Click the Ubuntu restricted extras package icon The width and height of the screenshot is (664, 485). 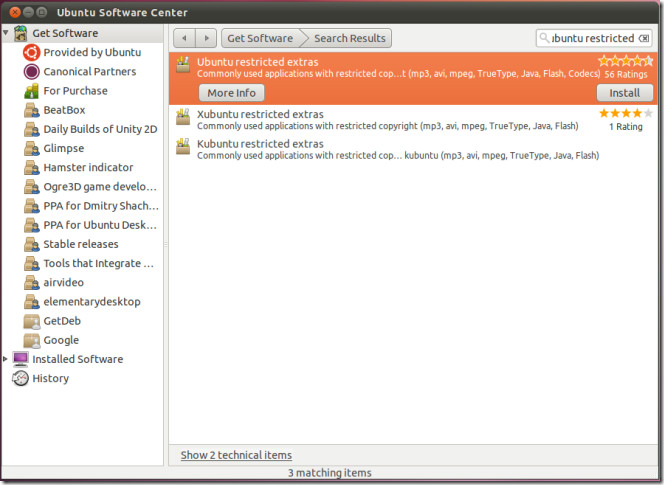(183, 64)
